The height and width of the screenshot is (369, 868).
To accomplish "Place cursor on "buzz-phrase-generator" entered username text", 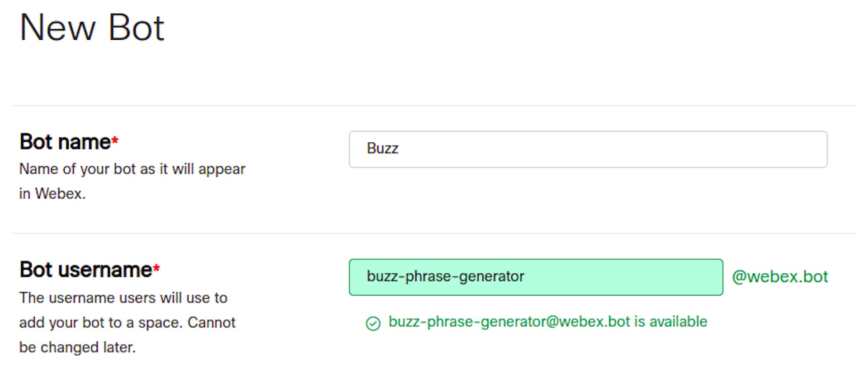I will pos(445,276).
